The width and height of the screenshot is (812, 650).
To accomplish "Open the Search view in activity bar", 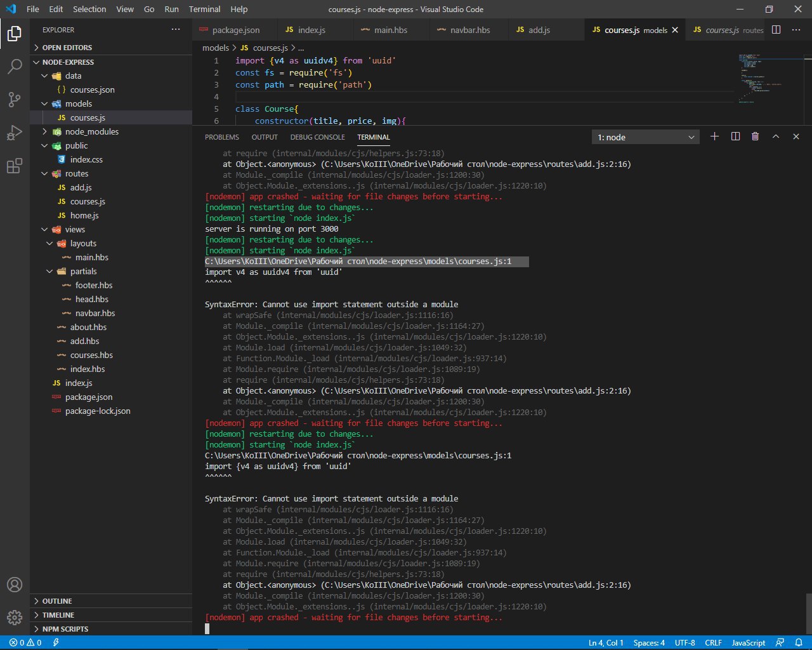I will (15, 67).
